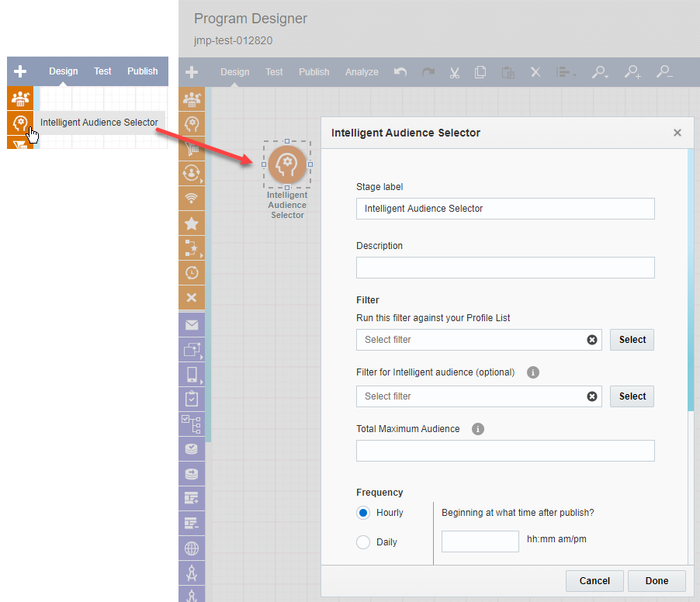Viewport: 700px width, 602px height.
Task: Select the Hourly frequency radio button
Action: coord(363,513)
